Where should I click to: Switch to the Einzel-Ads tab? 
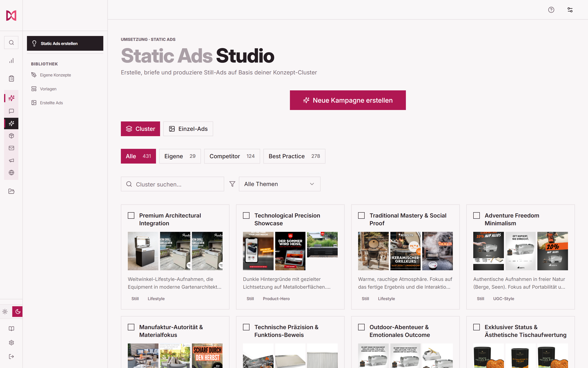coord(188,129)
